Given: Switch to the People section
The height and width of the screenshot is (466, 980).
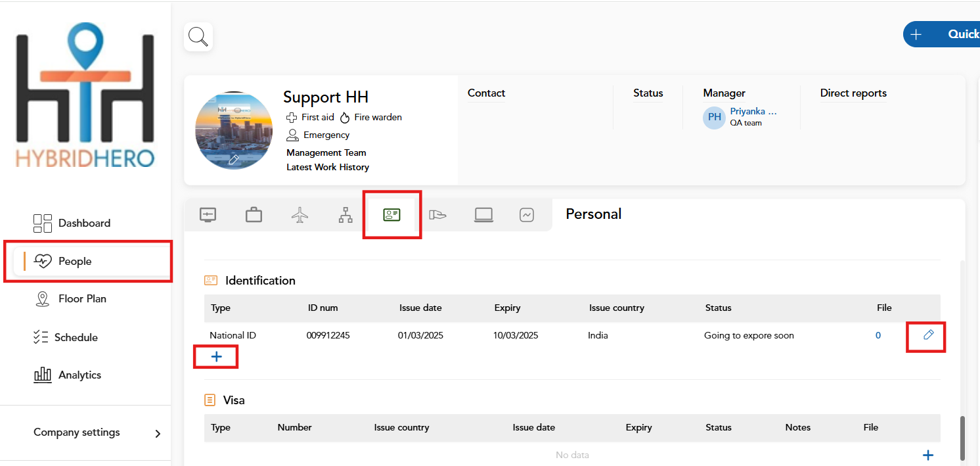Looking at the screenshot, I should click(74, 261).
